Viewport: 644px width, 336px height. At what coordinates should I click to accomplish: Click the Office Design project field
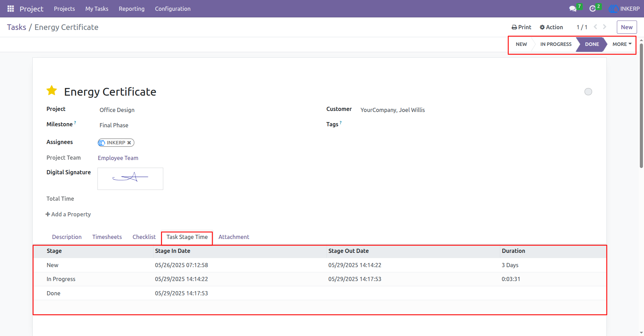(117, 110)
